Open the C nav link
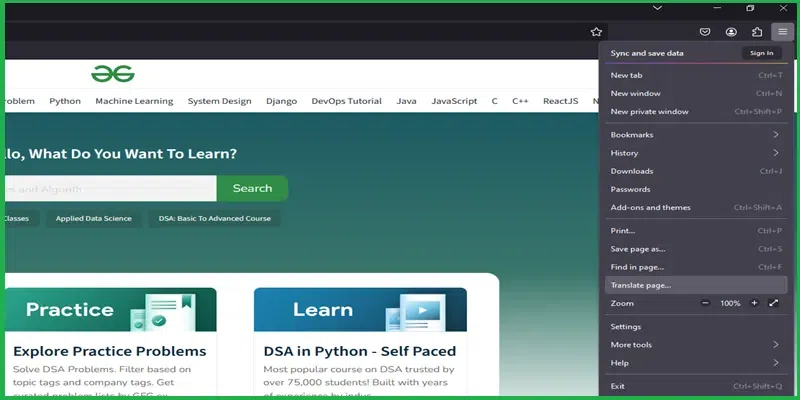 [494, 101]
